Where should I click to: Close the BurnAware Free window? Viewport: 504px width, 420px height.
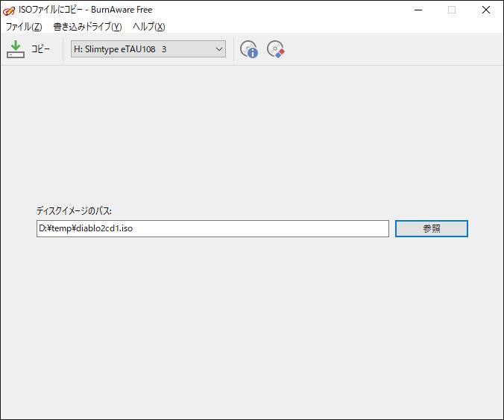tap(486, 10)
